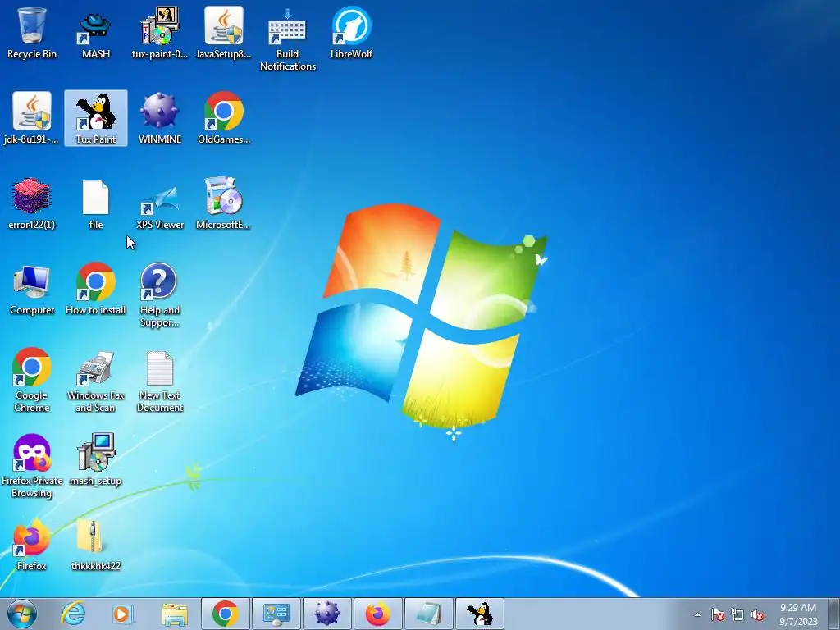The height and width of the screenshot is (630, 840).
Task: Switch to Minesweeper on the taskbar
Action: point(326,614)
